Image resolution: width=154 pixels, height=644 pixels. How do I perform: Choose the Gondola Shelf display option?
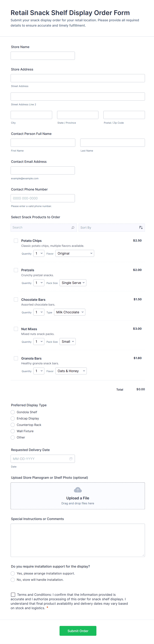tap(13, 412)
